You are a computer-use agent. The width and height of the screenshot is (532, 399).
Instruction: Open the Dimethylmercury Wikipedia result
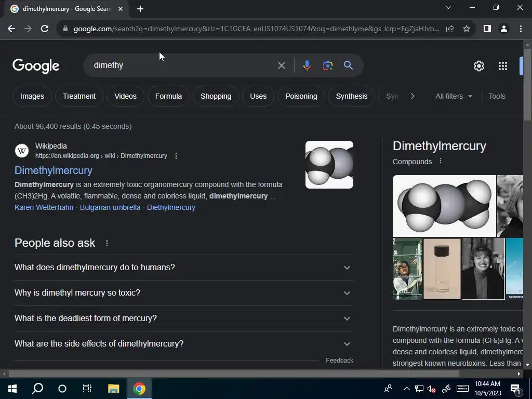[54, 170]
